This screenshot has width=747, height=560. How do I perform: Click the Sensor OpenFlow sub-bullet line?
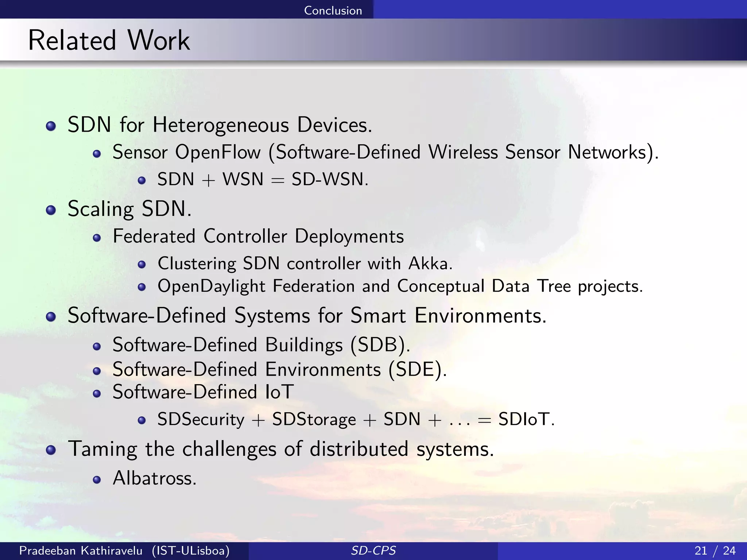click(386, 152)
